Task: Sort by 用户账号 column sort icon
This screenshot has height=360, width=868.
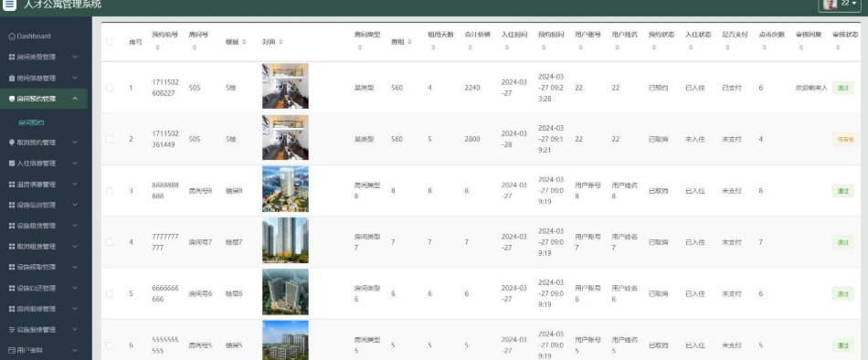Action: pos(580,48)
